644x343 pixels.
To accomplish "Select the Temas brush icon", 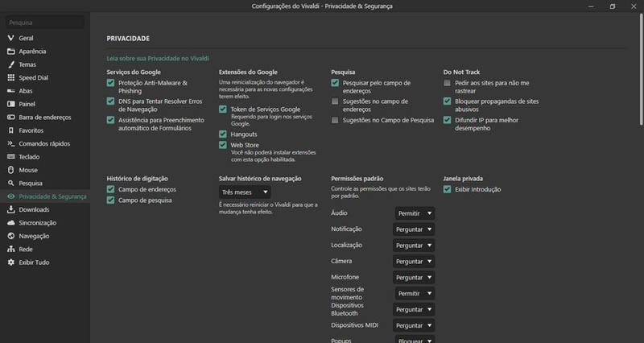I will (11, 64).
